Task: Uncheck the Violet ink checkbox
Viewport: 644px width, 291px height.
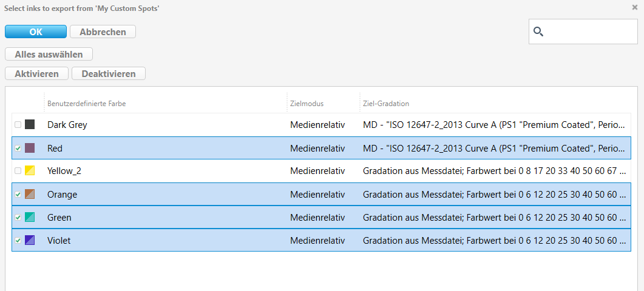Action: (18, 241)
